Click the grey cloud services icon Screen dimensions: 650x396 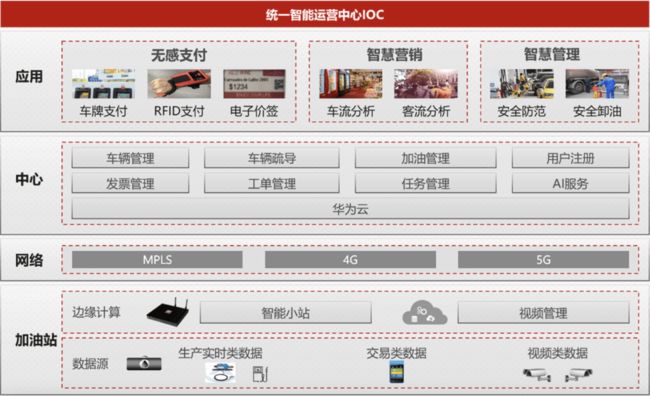point(425,312)
